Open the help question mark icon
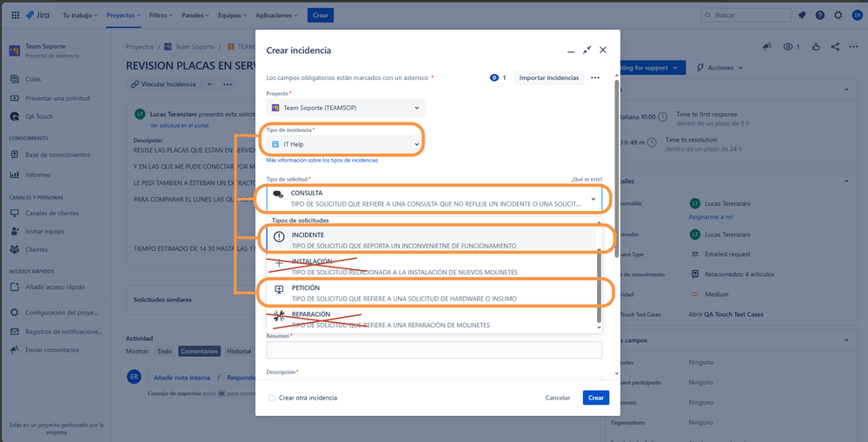Image resolution: width=868 pixels, height=442 pixels. 820,16
